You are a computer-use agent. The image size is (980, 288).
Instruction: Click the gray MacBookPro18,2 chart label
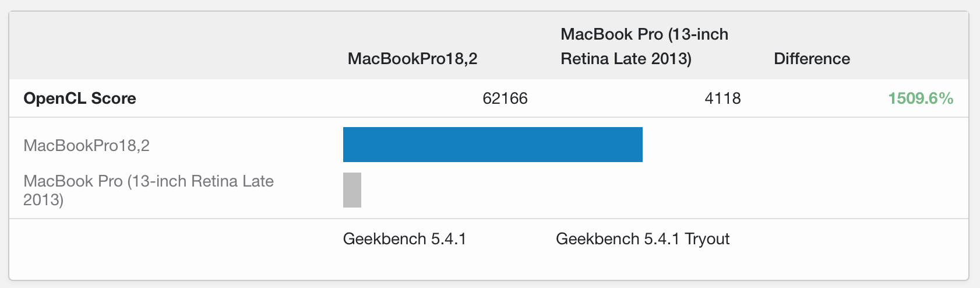coord(87,145)
